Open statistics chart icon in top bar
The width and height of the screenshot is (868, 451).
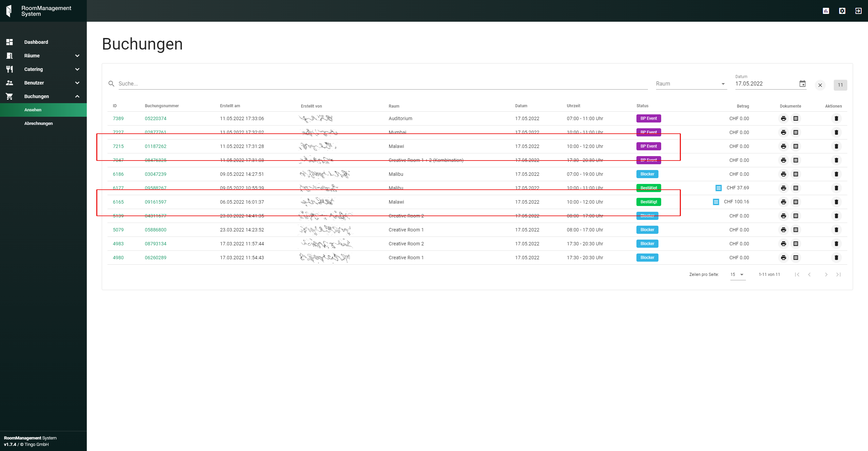826,11
